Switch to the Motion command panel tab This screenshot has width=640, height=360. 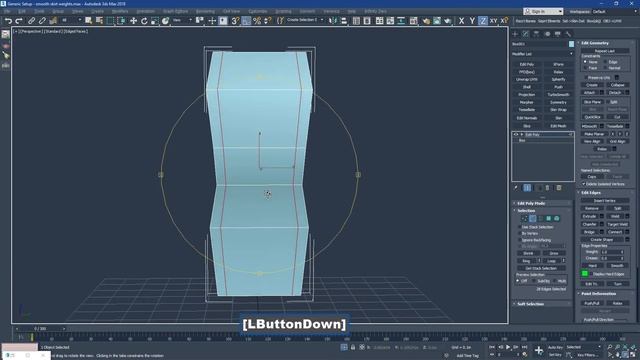pyautogui.click(x=547, y=34)
